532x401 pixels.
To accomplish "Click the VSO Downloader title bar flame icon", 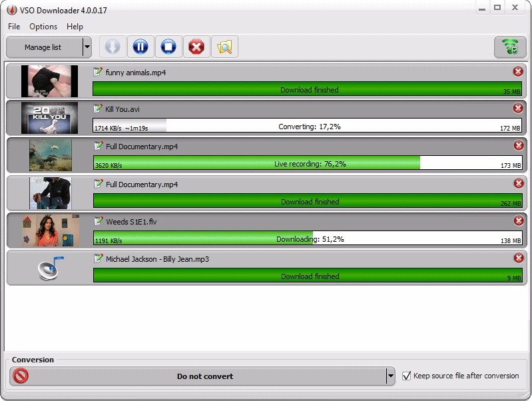I will click(x=11, y=10).
